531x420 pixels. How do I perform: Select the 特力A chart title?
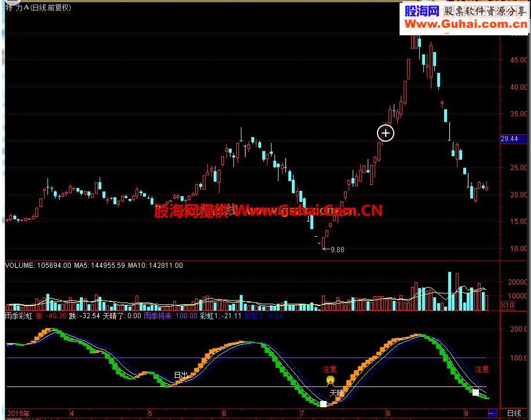pos(38,8)
